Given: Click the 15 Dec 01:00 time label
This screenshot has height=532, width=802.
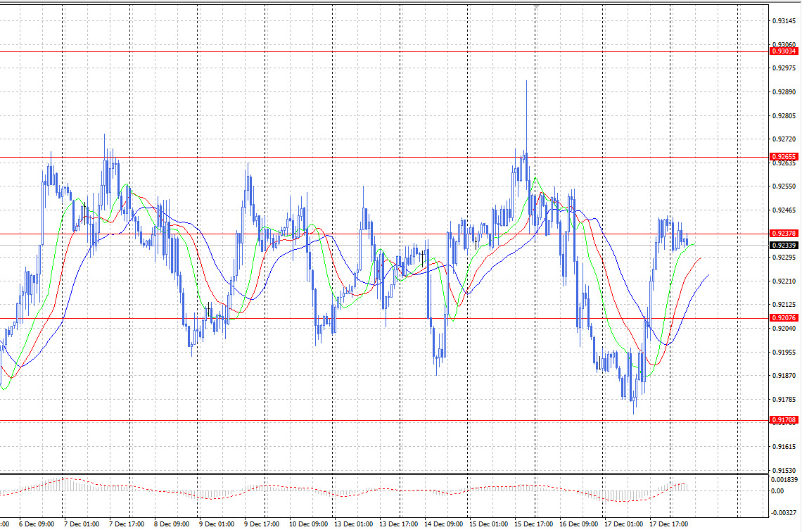Looking at the screenshot, I should coord(488,524).
